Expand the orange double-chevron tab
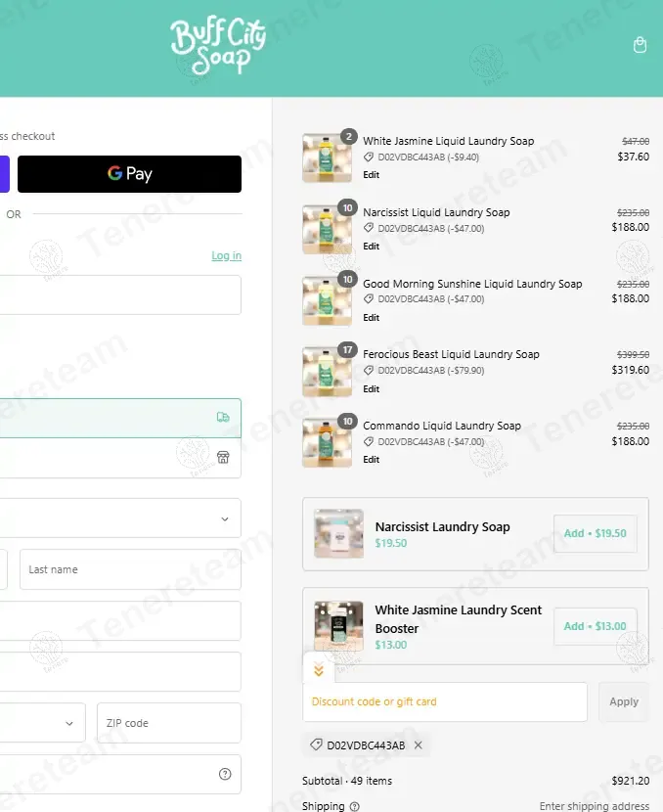The height and width of the screenshot is (812, 663). click(x=318, y=670)
